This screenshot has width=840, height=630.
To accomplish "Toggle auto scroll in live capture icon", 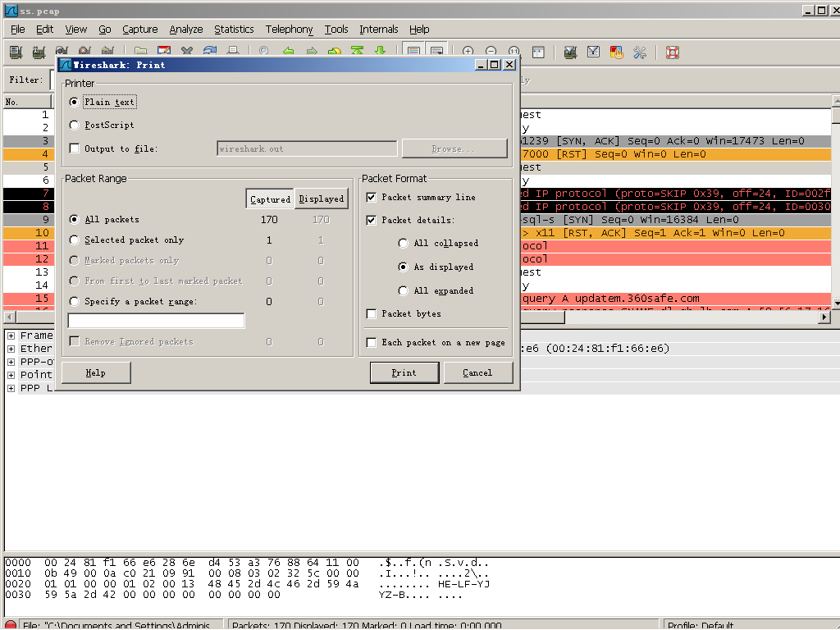I will pos(436,52).
